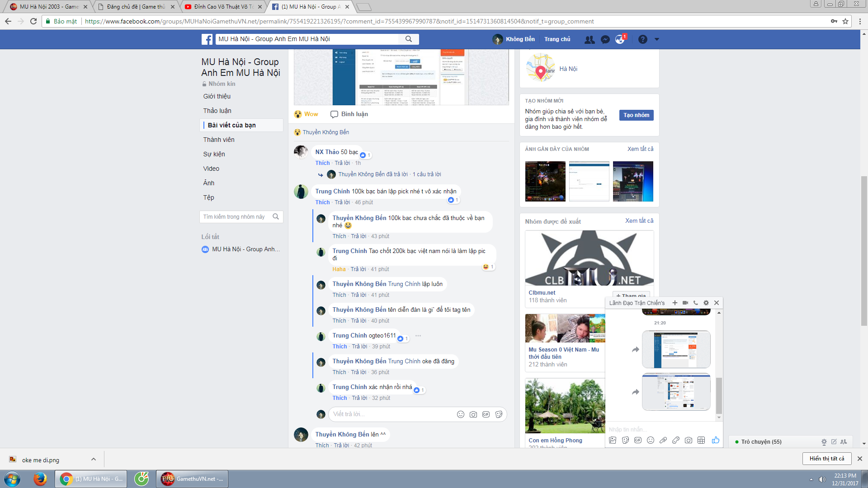Viewport: 868px width, 488px height.
Task: Open emoji picker in chat toolbar
Action: (x=651, y=440)
